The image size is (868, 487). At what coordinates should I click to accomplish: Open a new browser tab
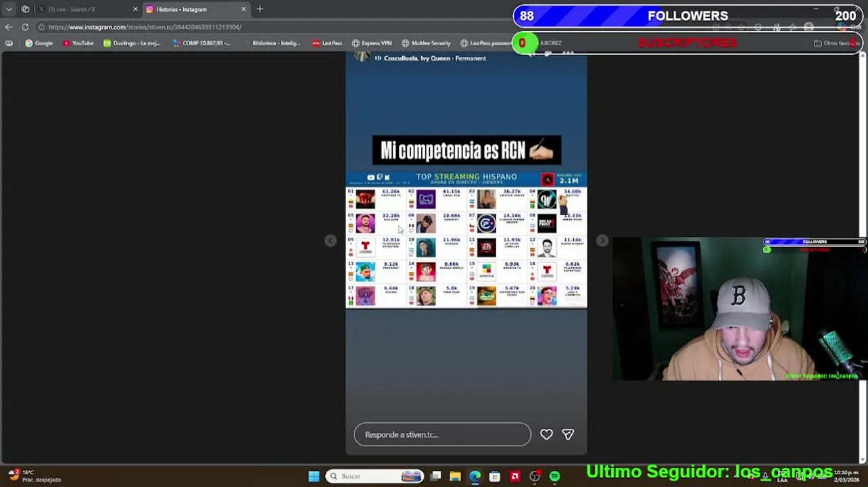pyautogui.click(x=260, y=9)
